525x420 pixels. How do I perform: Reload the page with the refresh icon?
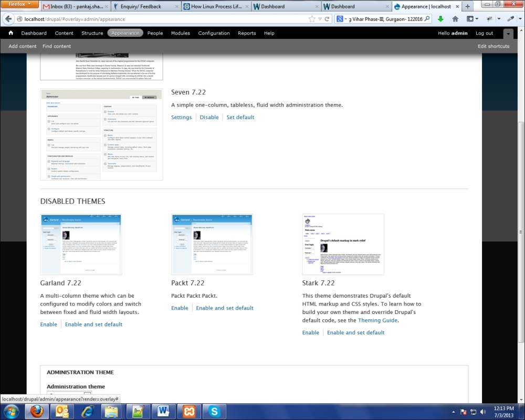point(327,19)
